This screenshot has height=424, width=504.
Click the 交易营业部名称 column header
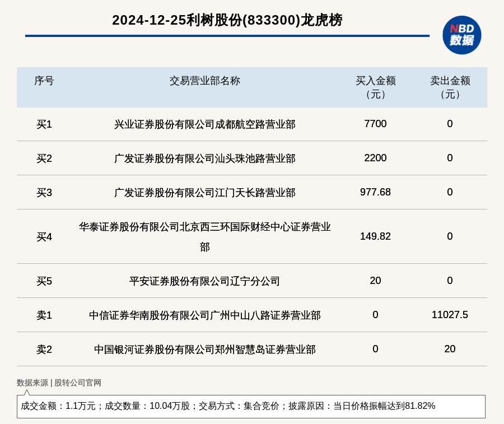[x=205, y=81]
